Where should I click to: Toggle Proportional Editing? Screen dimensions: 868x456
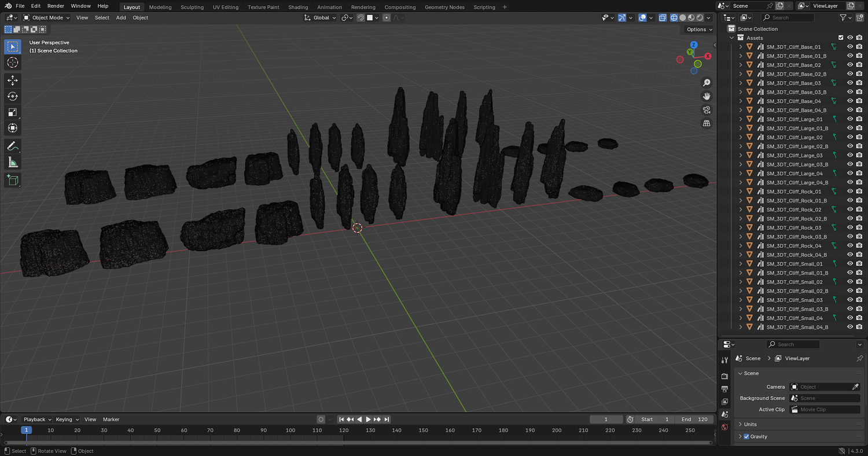tap(387, 17)
